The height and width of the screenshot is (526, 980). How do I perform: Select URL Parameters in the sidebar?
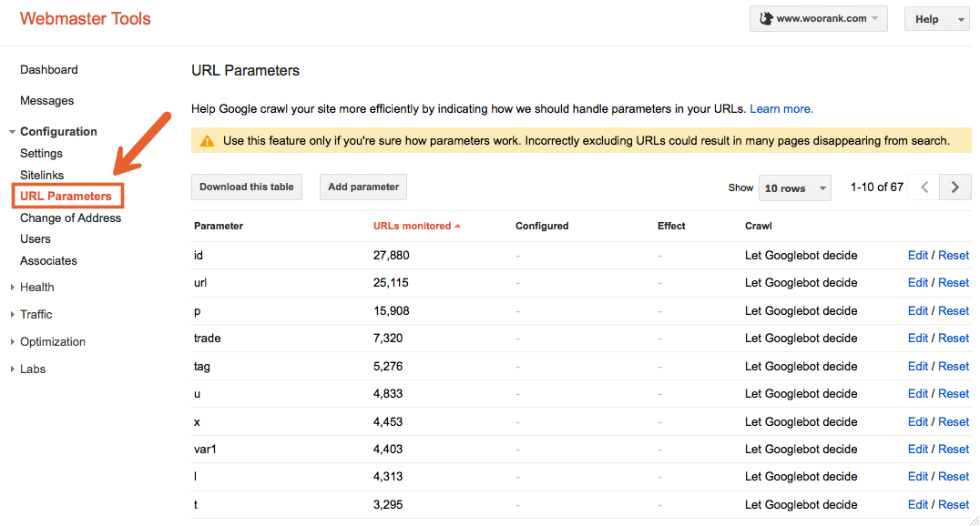[66, 197]
